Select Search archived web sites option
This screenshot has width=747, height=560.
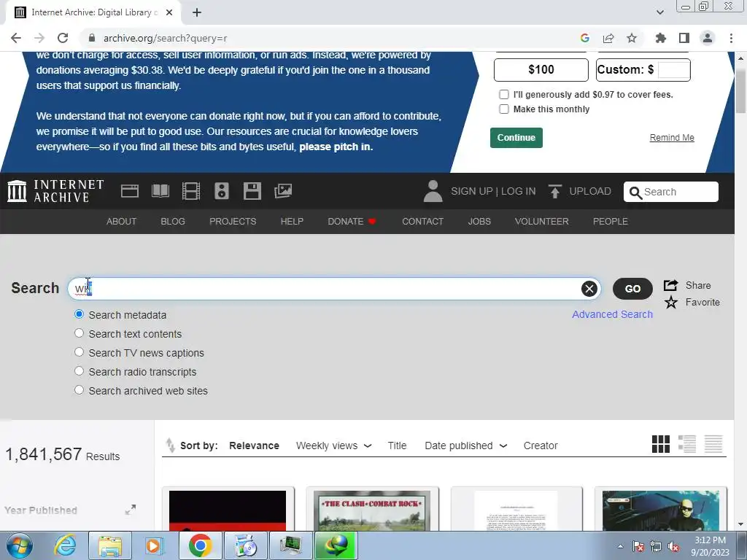(79, 390)
